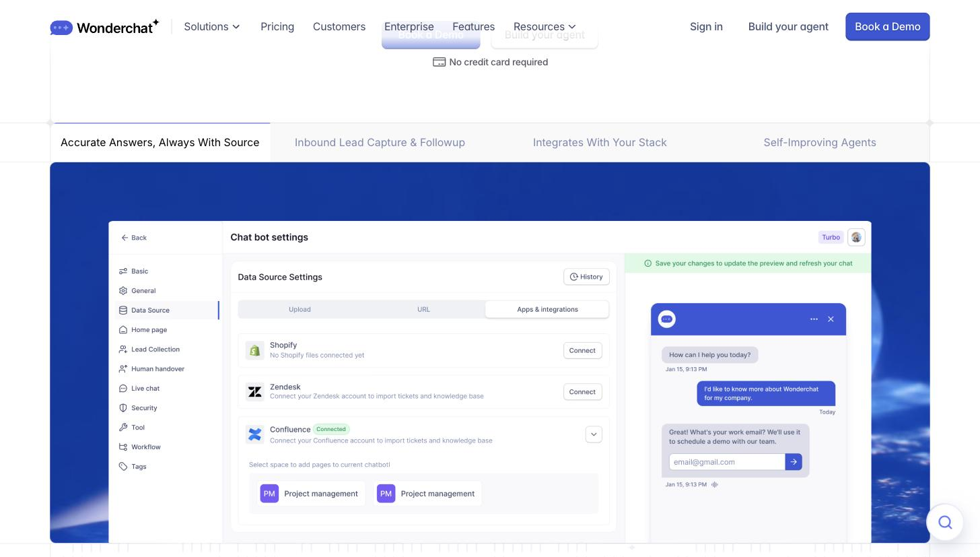Open the Features page
980x557 pixels.
pyautogui.click(x=473, y=27)
